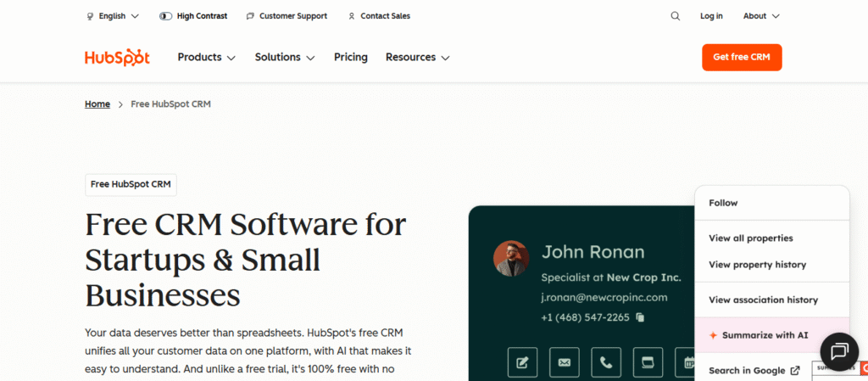This screenshot has width=868, height=381.
Task: Open the search magnifier icon
Action: click(676, 16)
